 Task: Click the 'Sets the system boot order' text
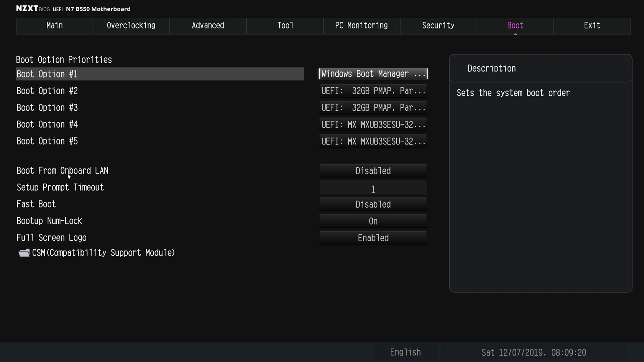[513, 93]
